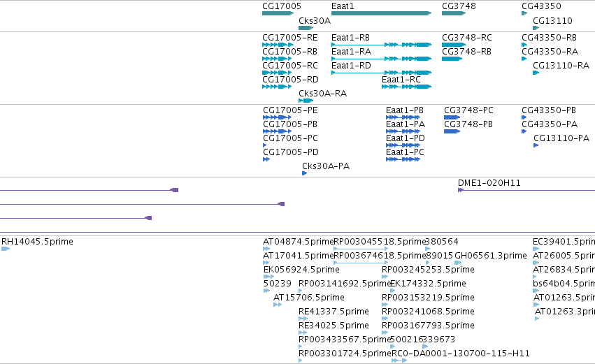Click protein CG43350-PB
The image size is (595, 364).
tap(549, 110)
